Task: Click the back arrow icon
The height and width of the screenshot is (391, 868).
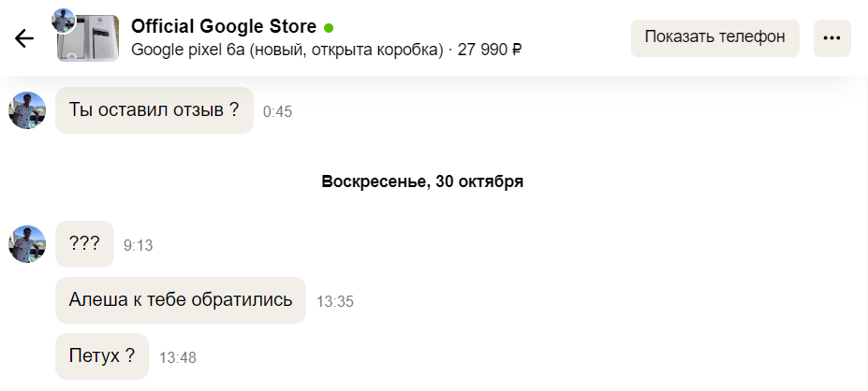Action: point(24,38)
